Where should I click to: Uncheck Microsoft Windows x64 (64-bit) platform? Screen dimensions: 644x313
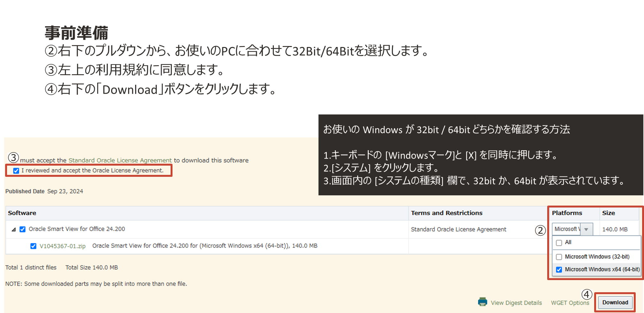click(x=559, y=270)
